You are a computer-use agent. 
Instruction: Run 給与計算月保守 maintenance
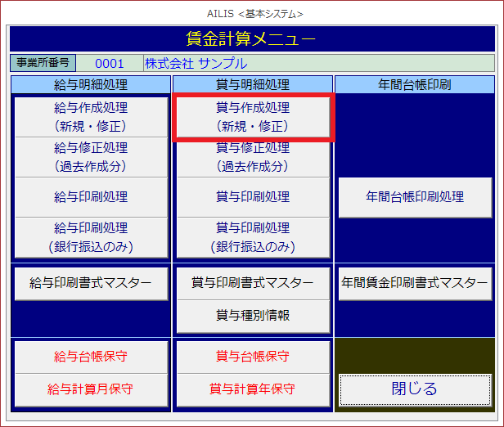[x=91, y=389]
